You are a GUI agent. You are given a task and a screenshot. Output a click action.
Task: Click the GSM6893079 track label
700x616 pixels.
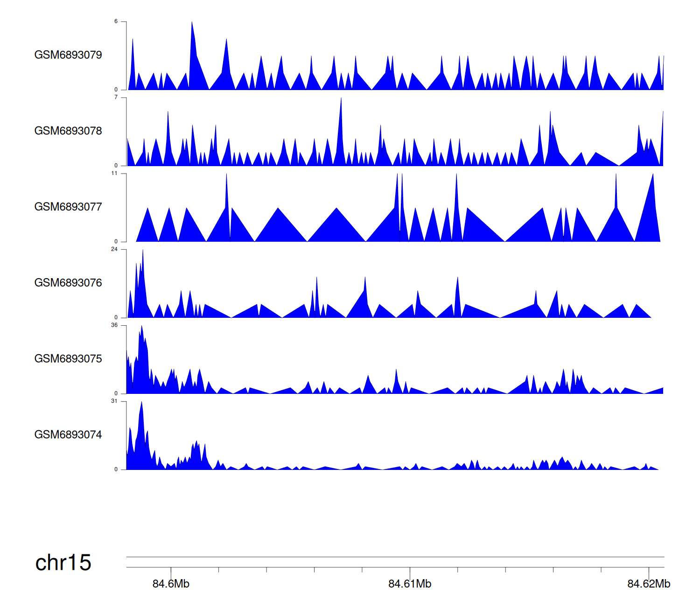[x=68, y=55]
